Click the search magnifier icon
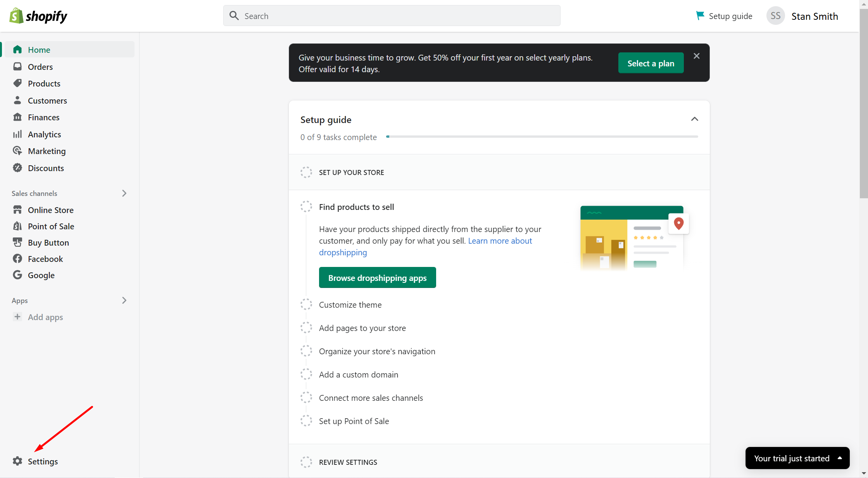868x478 pixels. [x=234, y=16]
